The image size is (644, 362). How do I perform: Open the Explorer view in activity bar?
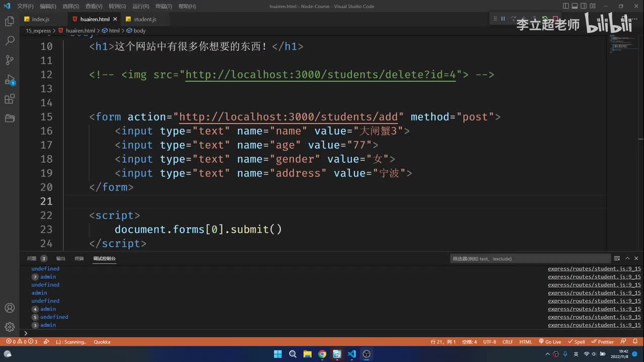[10, 22]
